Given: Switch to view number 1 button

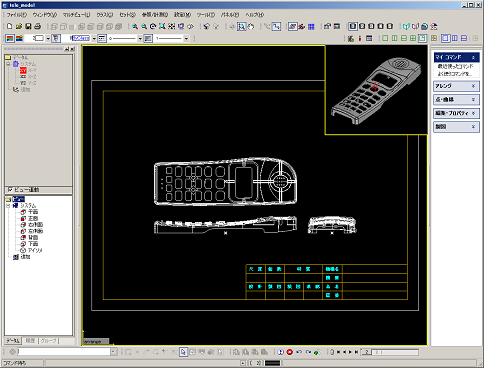Looking at the screenshot, I should click(353, 26).
